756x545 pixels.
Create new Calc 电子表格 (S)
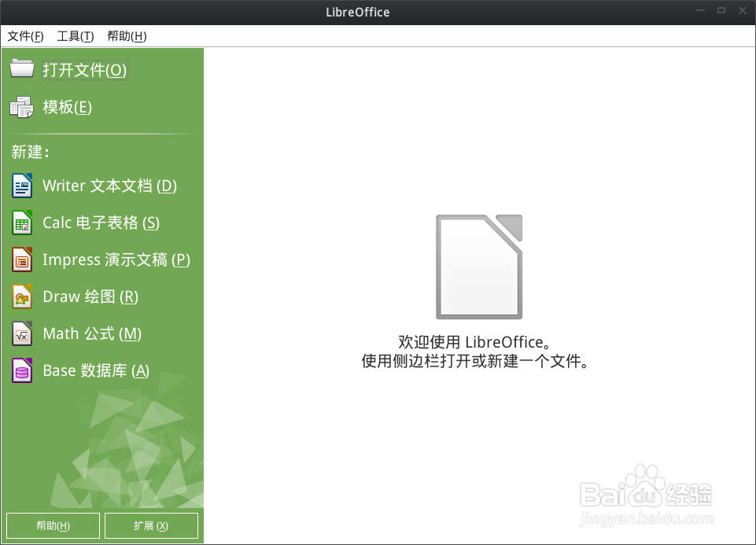(101, 223)
